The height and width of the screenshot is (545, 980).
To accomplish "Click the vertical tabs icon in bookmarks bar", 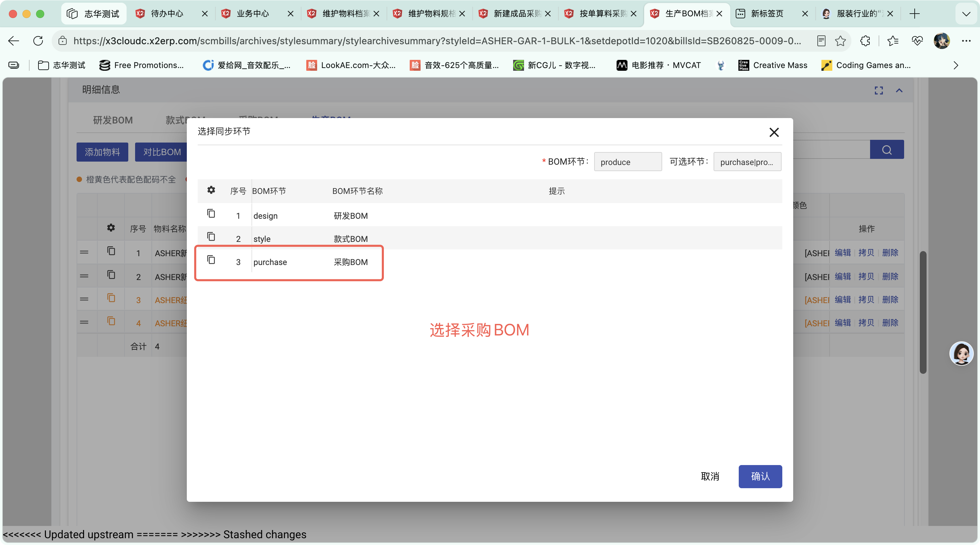I will pyautogui.click(x=14, y=65).
